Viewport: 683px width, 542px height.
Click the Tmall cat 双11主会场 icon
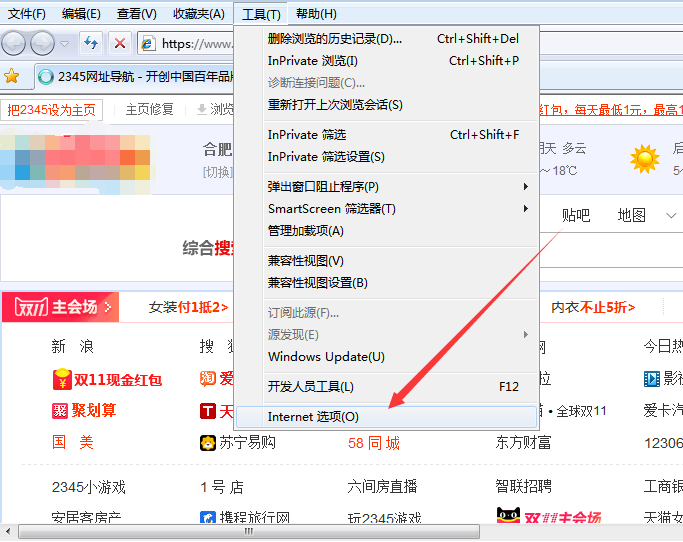pos(508,515)
